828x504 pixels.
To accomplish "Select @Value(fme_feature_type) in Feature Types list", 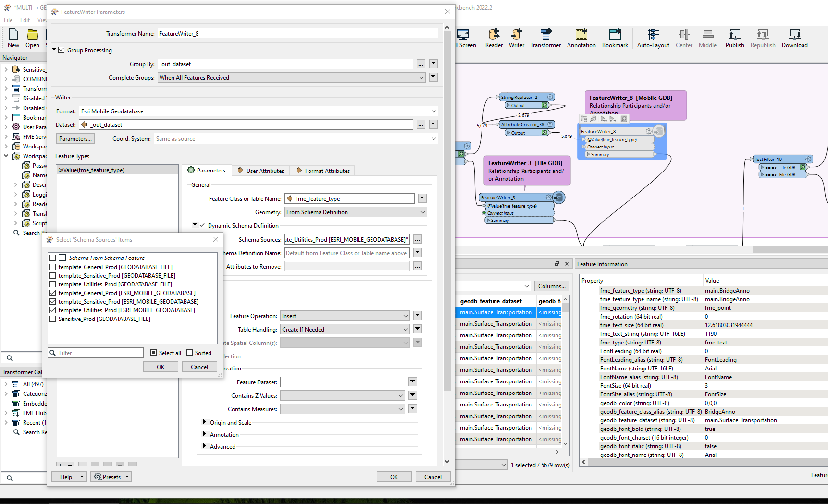I will click(117, 170).
